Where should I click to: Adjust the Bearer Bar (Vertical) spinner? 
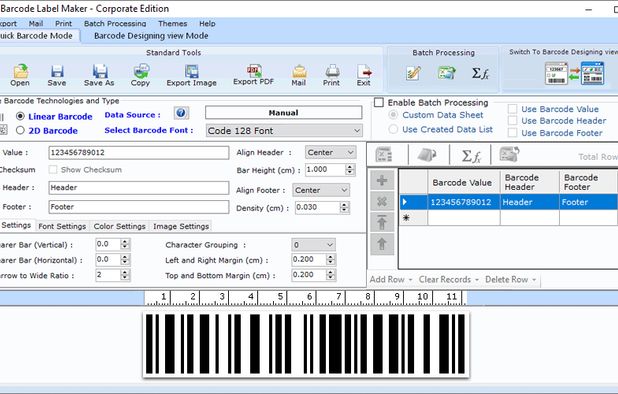pyautogui.click(x=125, y=244)
